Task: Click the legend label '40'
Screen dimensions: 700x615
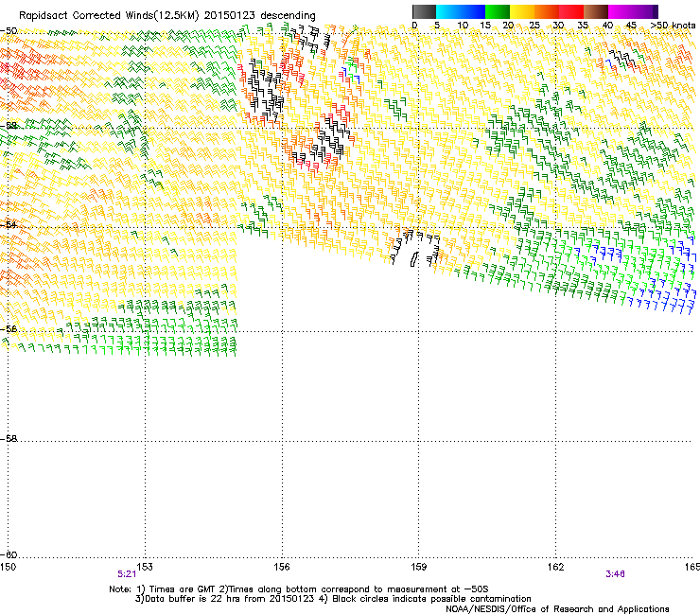Action: point(607,26)
